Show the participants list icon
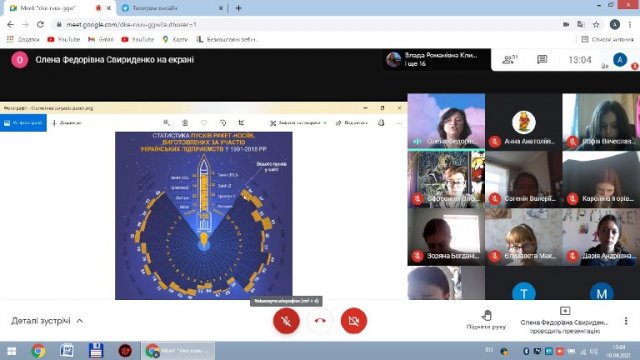 coord(509,60)
